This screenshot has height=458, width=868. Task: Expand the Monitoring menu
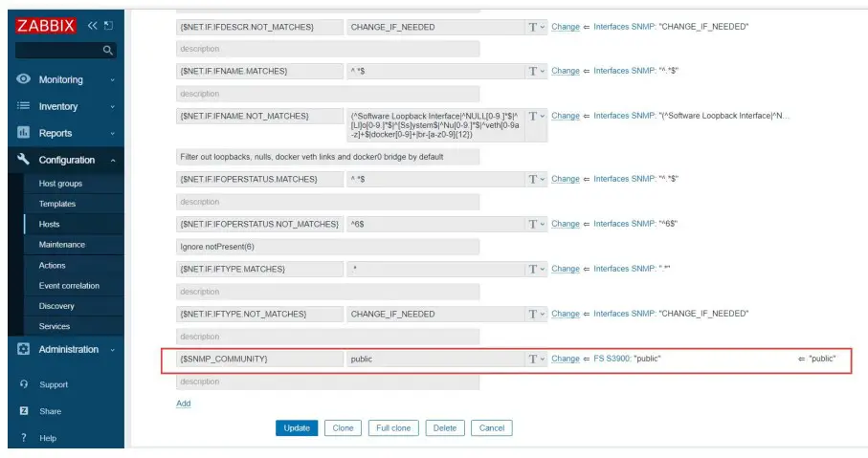click(x=66, y=79)
